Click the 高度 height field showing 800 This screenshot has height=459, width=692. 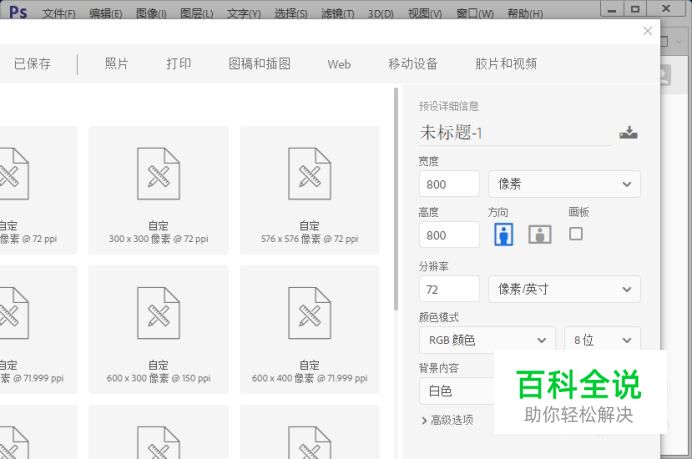coord(449,235)
